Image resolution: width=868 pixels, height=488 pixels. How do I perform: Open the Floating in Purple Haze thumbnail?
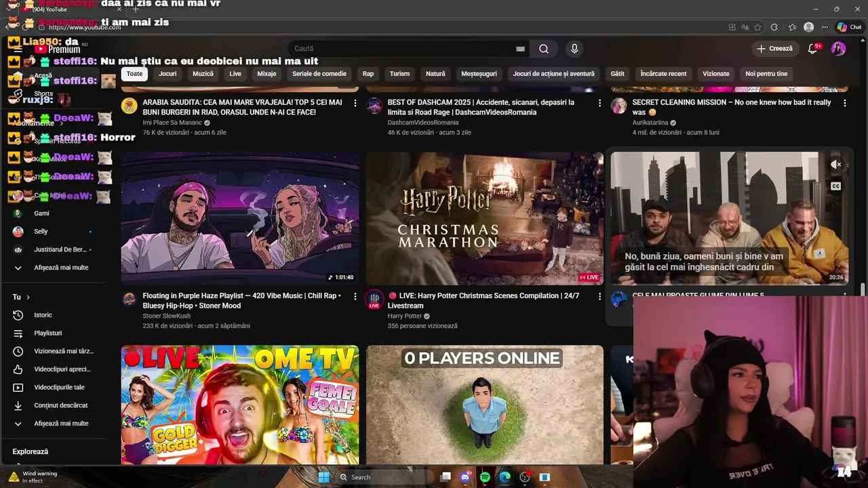coord(240,218)
